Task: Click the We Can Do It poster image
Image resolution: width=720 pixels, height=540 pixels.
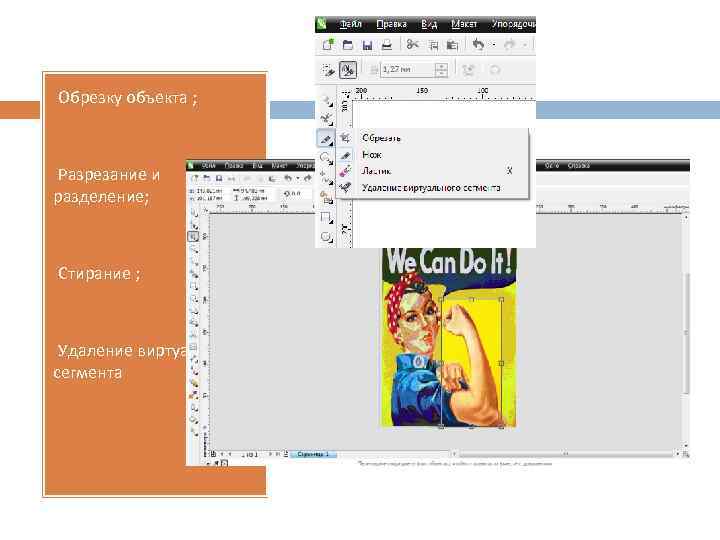Action: 449,338
